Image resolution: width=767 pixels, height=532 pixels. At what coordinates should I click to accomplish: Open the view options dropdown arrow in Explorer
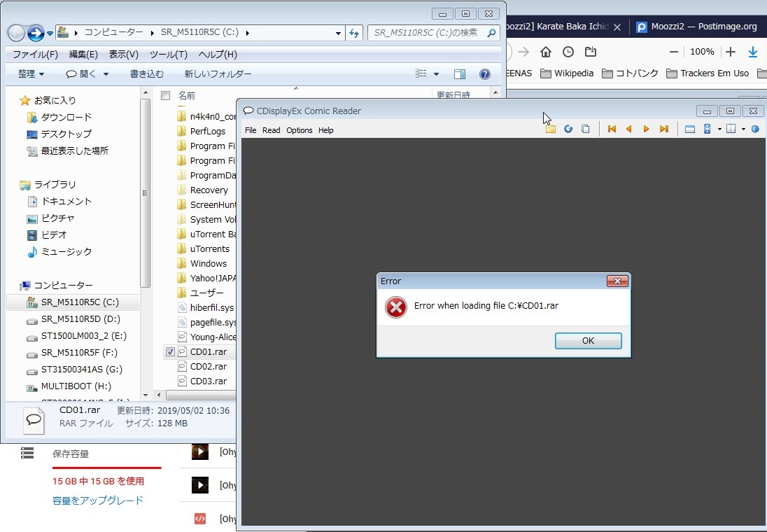point(436,74)
